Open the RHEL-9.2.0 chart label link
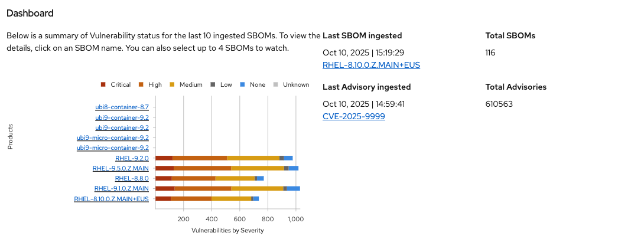This screenshot has width=644, height=249. click(x=132, y=158)
